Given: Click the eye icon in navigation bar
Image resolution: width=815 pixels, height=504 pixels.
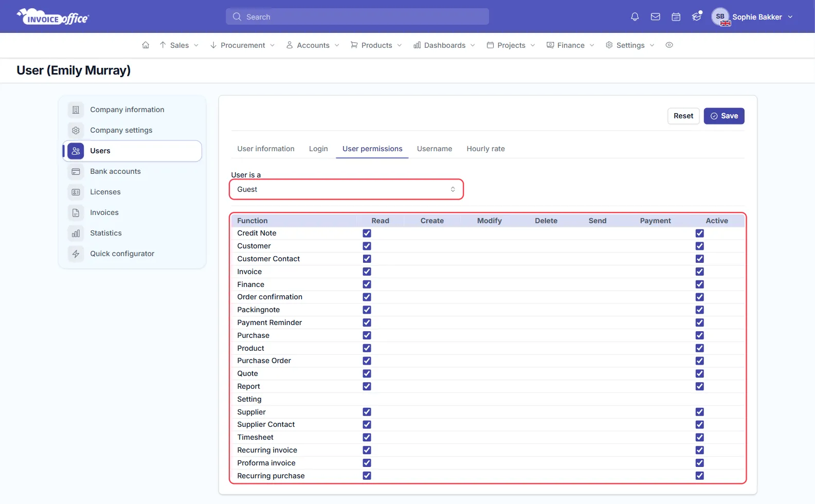Looking at the screenshot, I should pos(669,45).
